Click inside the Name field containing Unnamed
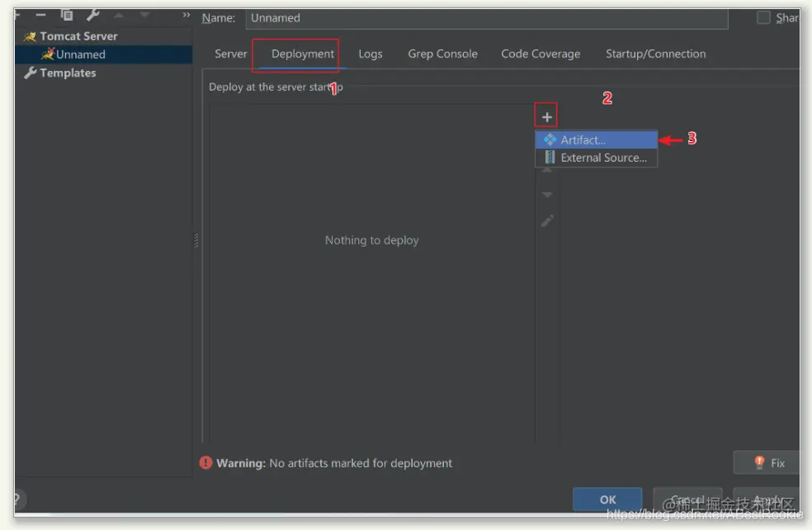The width and height of the screenshot is (812, 530). click(x=486, y=18)
